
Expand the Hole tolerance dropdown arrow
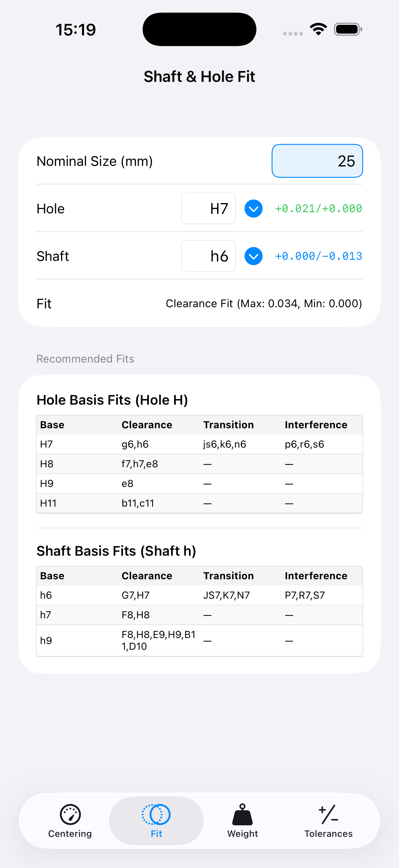click(x=253, y=209)
